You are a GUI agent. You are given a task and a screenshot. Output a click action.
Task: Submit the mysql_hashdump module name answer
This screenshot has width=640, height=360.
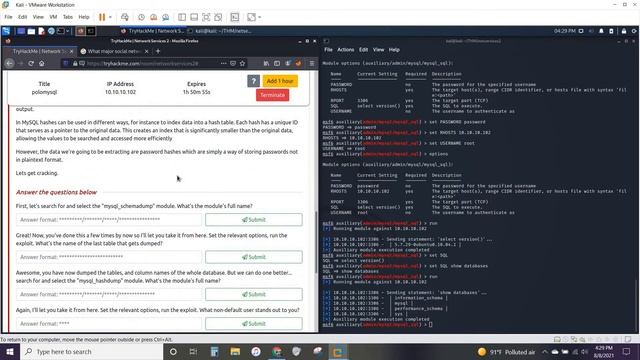[254, 294]
